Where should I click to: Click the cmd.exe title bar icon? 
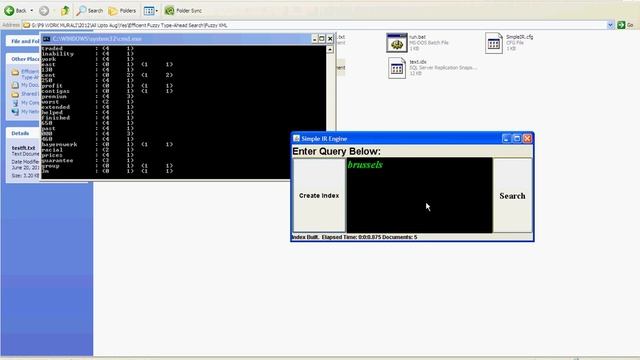coord(47,39)
